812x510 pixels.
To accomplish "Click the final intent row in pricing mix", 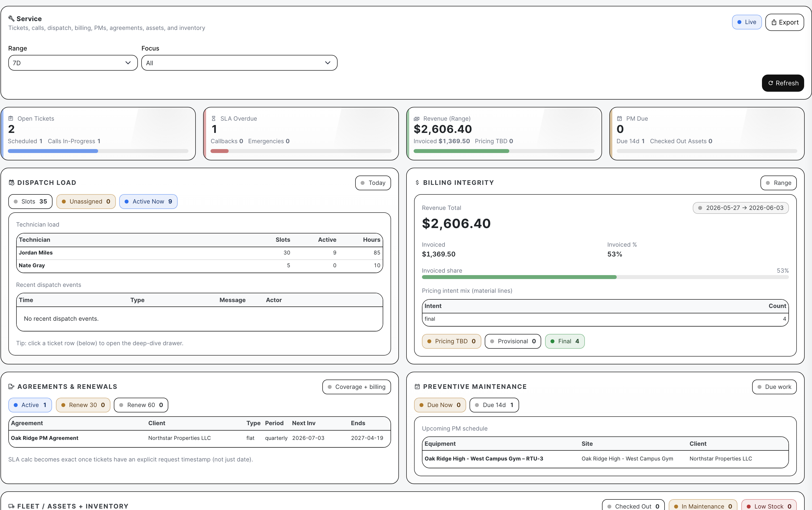I will (605, 319).
